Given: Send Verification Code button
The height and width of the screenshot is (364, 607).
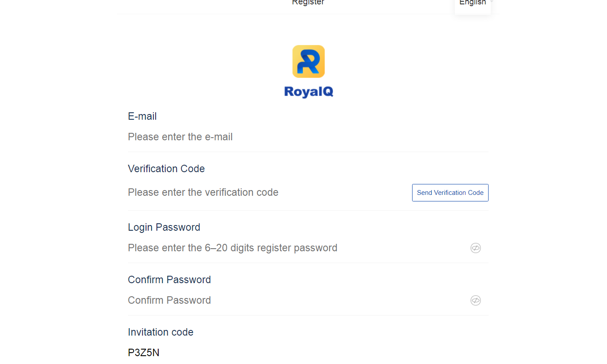Looking at the screenshot, I should pyautogui.click(x=450, y=193).
